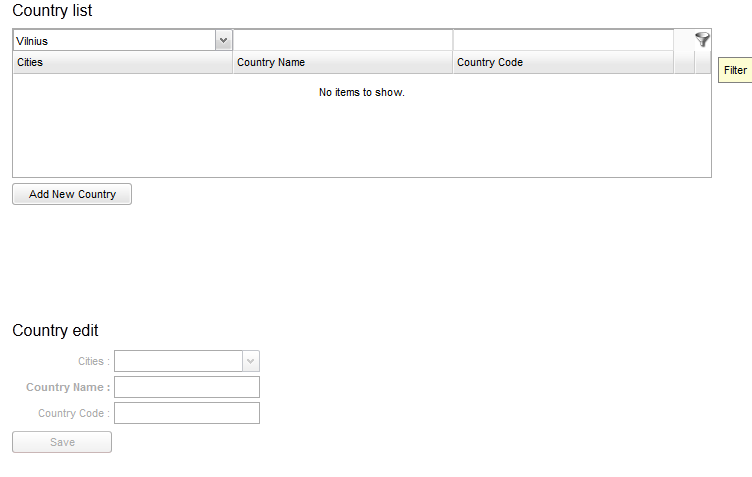Viewport: 752px width, 477px height.
Task: Click the Cities combo box in edit form
Action: [178, 361]
